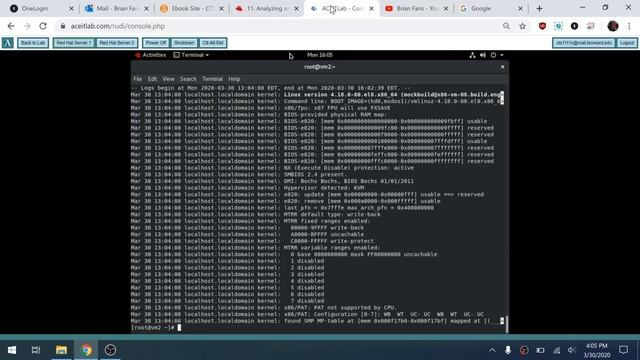This screenshot has width=640, height=360.
Task: Close the OneLogin browser tab
Action: point(71,8)
